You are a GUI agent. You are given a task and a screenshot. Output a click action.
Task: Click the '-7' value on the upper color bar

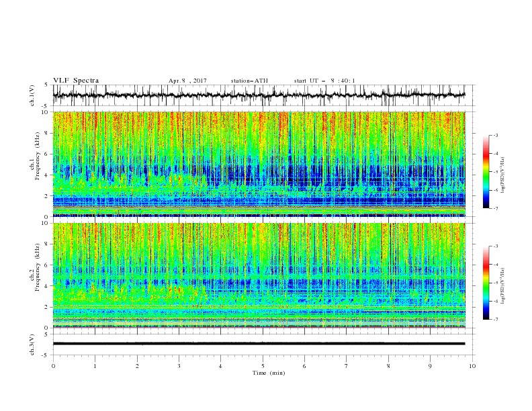click(495, 208)
